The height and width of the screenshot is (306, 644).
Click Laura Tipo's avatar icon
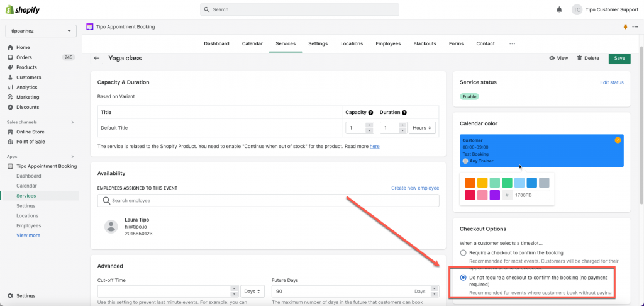pyautogui.click(x=111, y=226)
